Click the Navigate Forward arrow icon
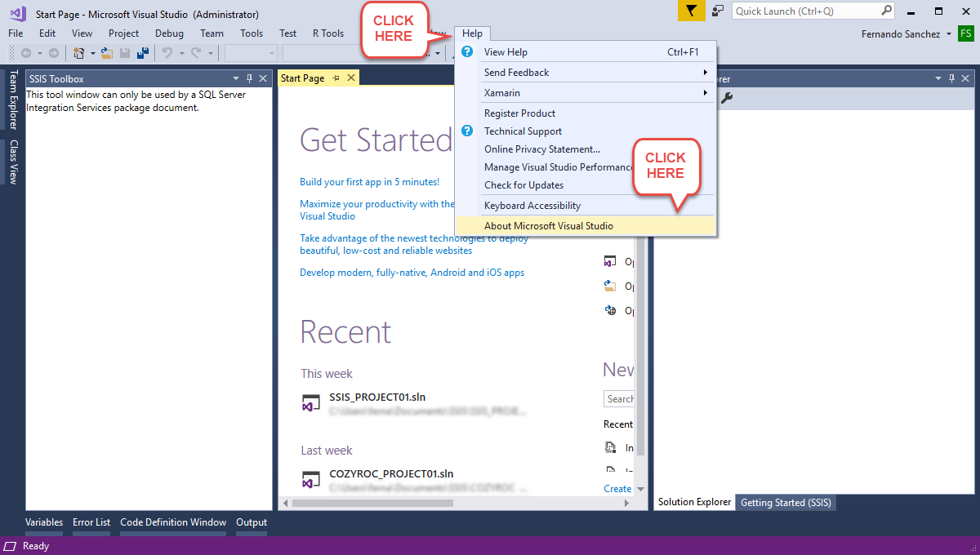 (54, 53)
